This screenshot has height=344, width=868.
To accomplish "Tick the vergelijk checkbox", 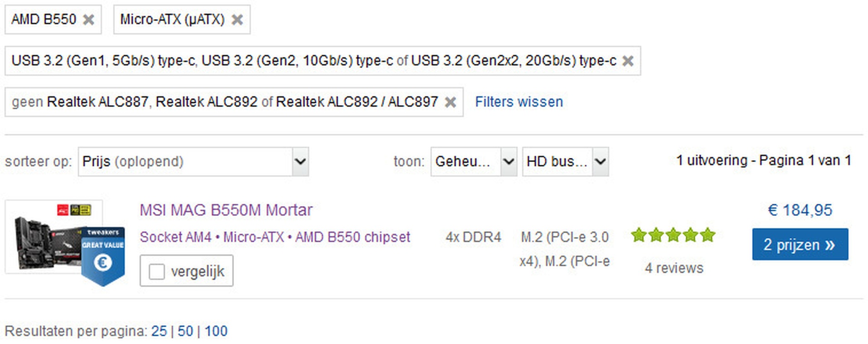I will tap(157, 272).
